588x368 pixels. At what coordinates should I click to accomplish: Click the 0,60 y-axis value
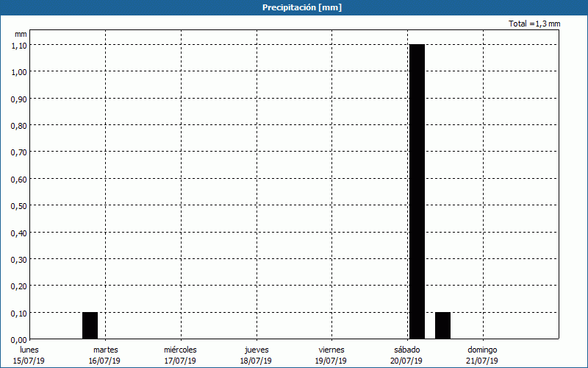(19, 180)
